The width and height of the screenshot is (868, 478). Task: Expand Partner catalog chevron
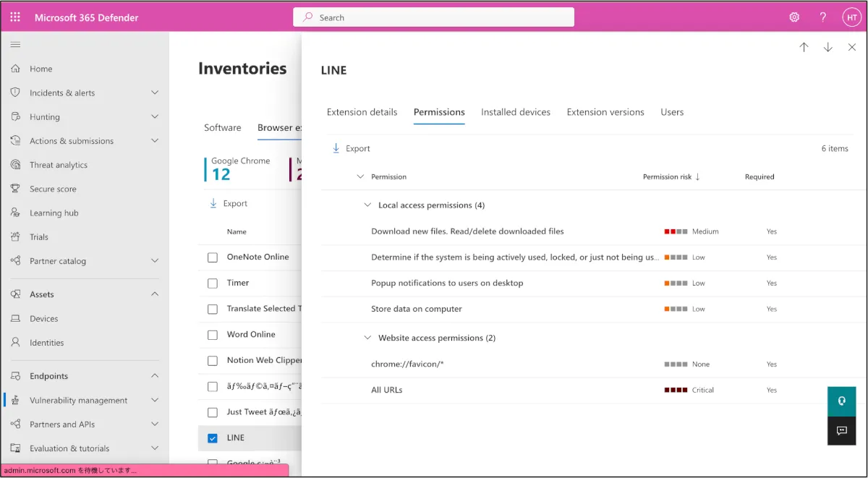pyautogui.click(x=155, y=261)
